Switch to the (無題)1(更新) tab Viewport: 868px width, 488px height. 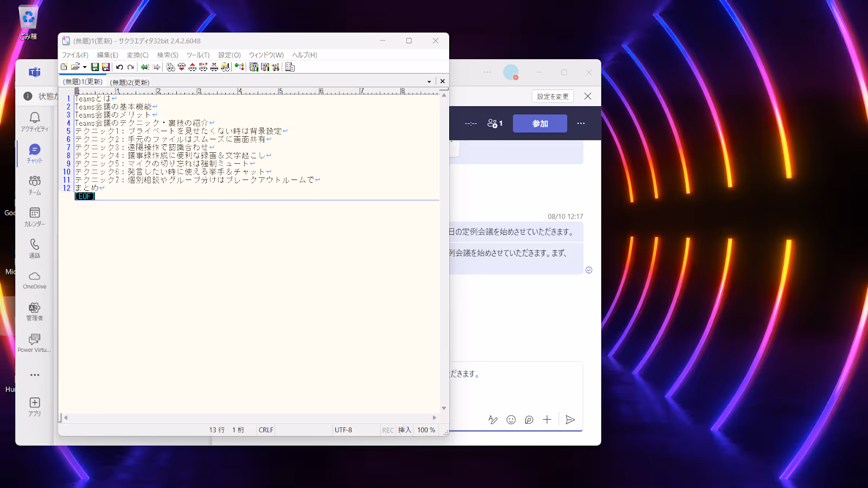point(82,82)
